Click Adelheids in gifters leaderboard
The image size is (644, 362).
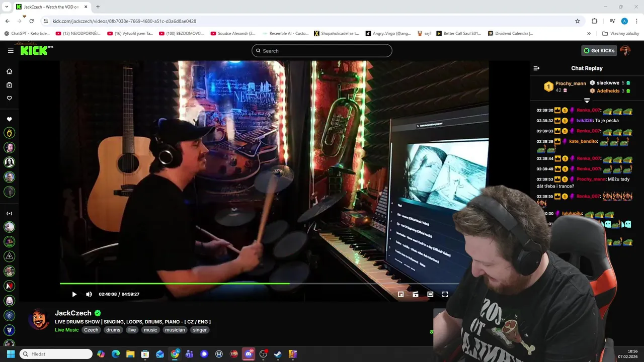click(608, 91)
